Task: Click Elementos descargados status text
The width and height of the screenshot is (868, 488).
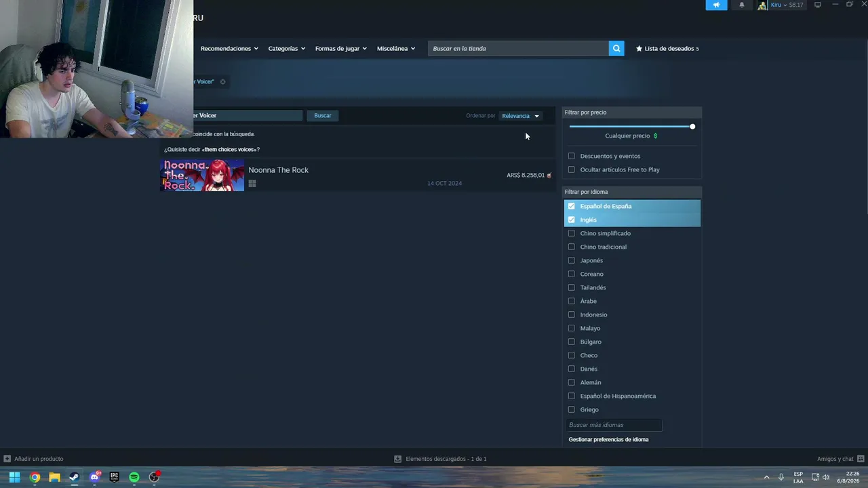Action: click(x=446, y=459)
